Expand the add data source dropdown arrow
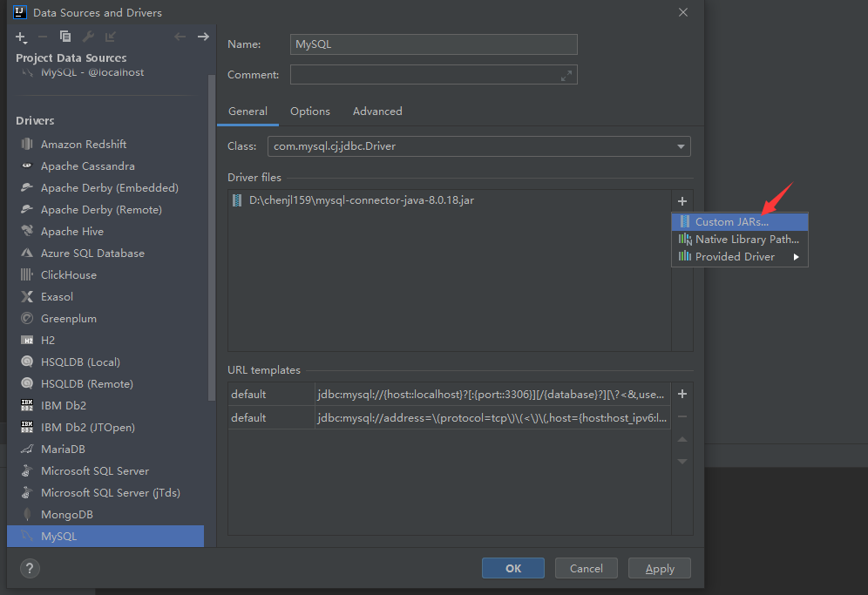 [x=25, y=42]
